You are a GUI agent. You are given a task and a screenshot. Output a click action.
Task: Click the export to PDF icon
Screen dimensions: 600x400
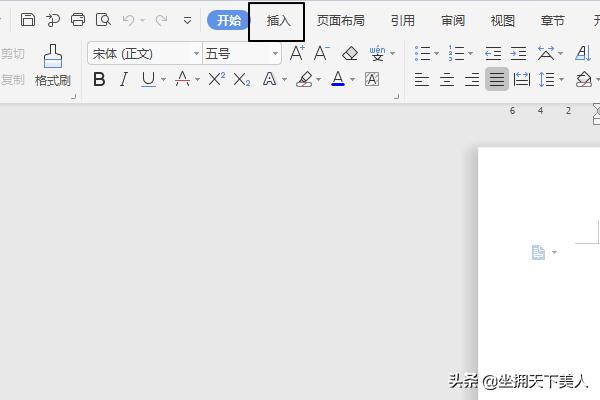53,20
